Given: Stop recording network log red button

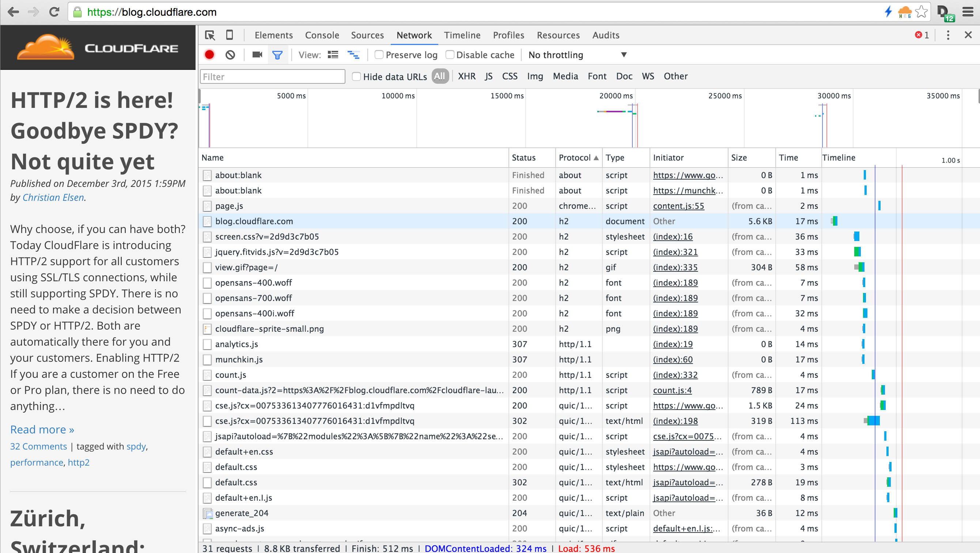Looking at the screenshot, I should (209, 55).
